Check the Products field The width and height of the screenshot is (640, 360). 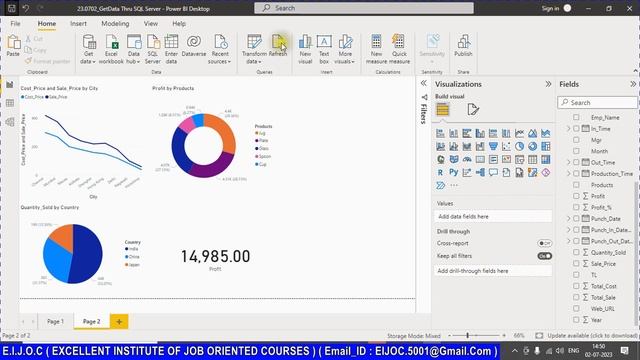coord(576,185)
